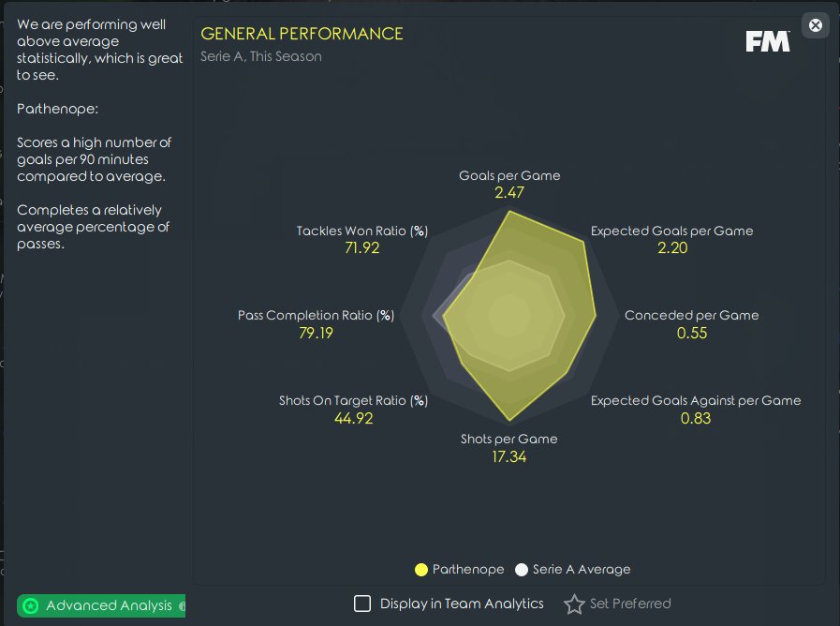Viewport: 840px width, 626px height.
Task: Click the Set Preferred star icon
Action: [x=574, y=604]
